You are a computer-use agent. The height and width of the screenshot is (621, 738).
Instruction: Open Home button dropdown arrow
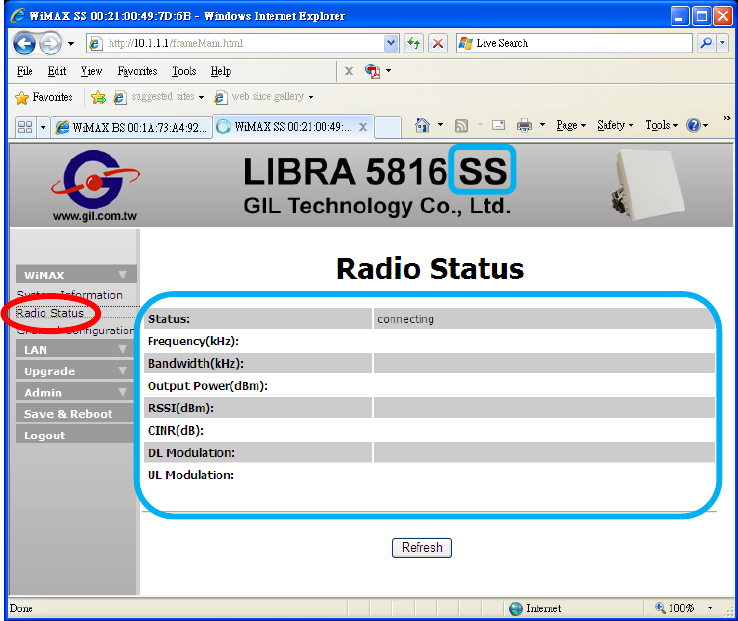pos(441,125)
